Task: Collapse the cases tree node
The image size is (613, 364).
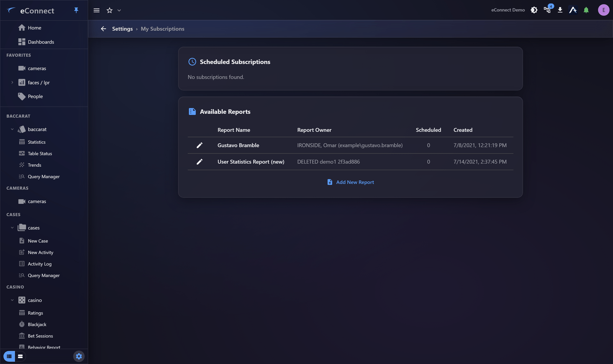Action: 12,228
